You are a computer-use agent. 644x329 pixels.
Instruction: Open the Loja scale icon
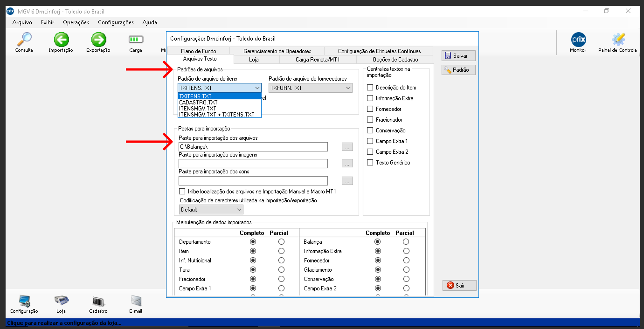(x=61, y=302)
